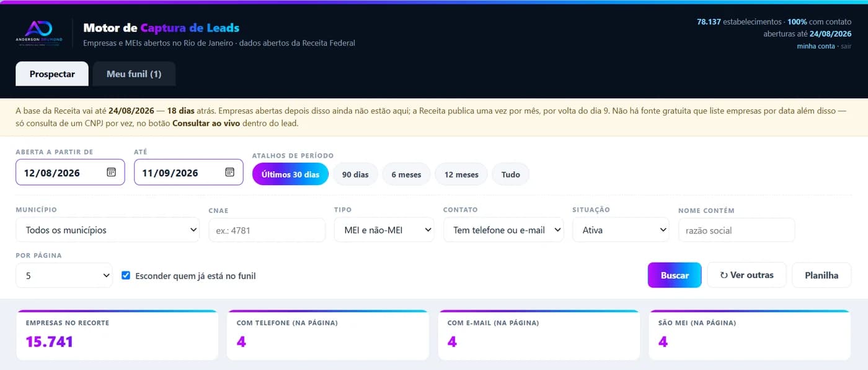
Task: Click the Ver outras refresh button
Action: point(746,275)
